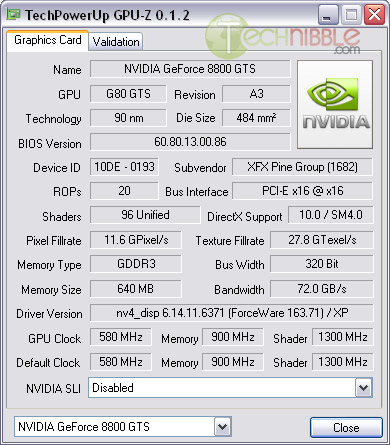Click the Memory Size 640 MB field
390x445 pixels.
136,289
